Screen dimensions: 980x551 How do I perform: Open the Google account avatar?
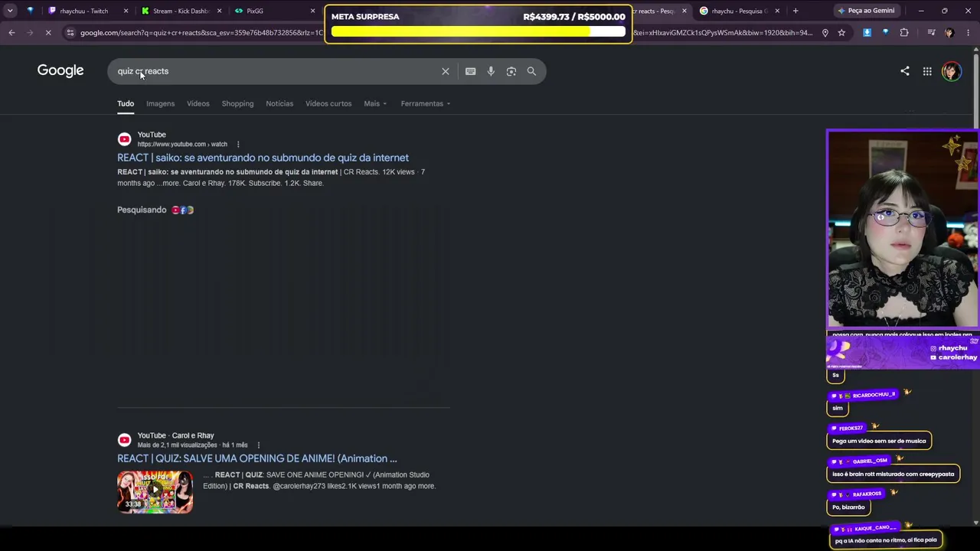952,71
